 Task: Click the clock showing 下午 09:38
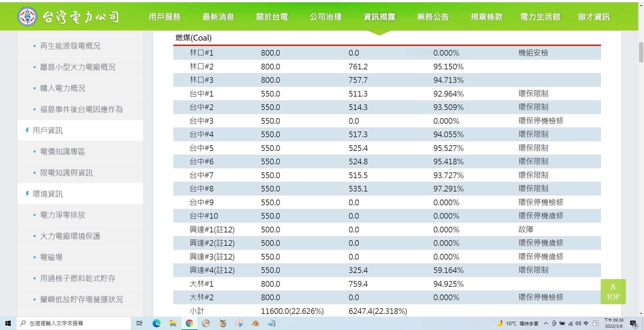coord(614,323)
